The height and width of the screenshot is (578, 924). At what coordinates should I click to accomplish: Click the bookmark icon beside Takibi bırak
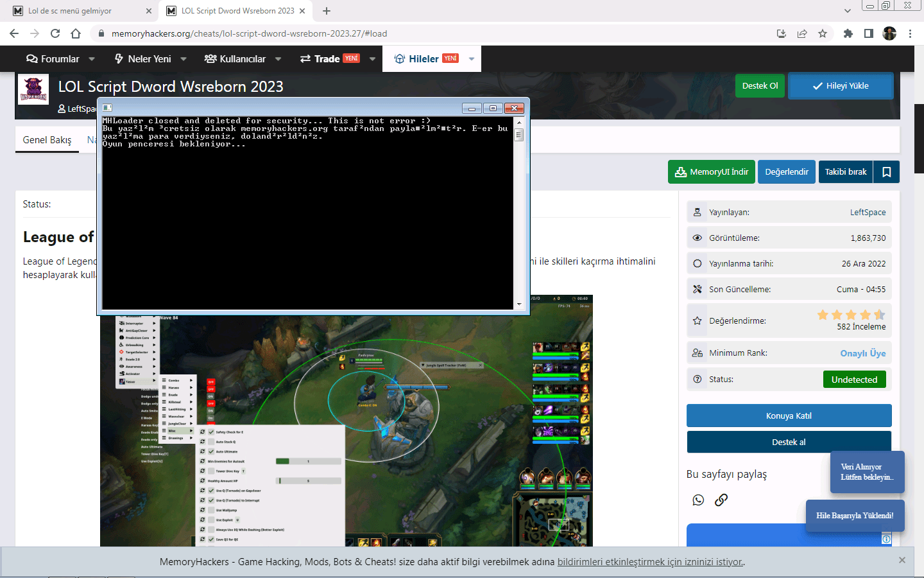887,172
